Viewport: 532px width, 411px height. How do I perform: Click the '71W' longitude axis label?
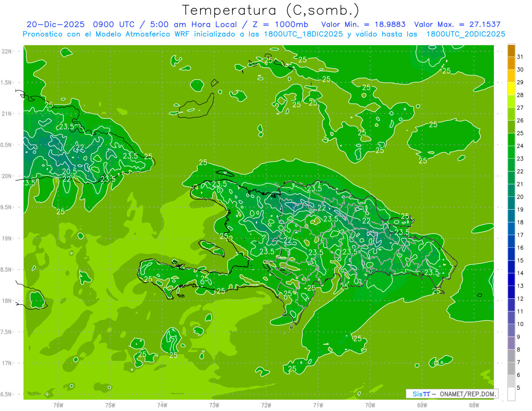coord(318,405)
